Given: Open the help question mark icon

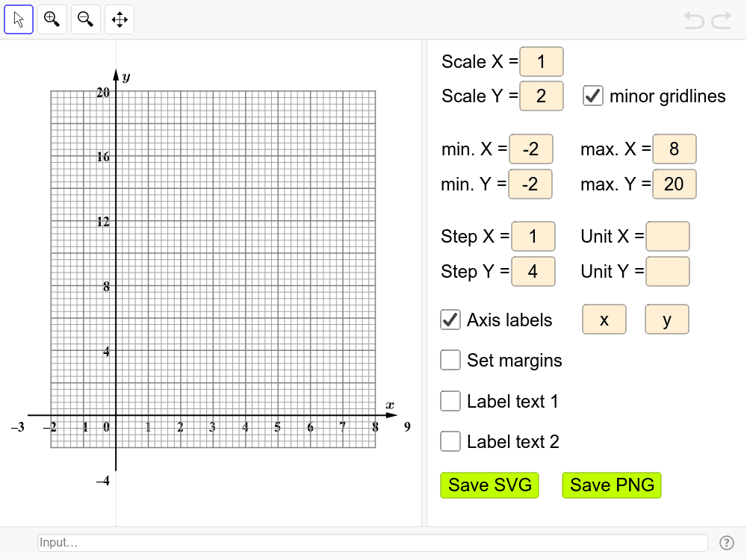Looking at the screenshot, I should pos(726,543).
